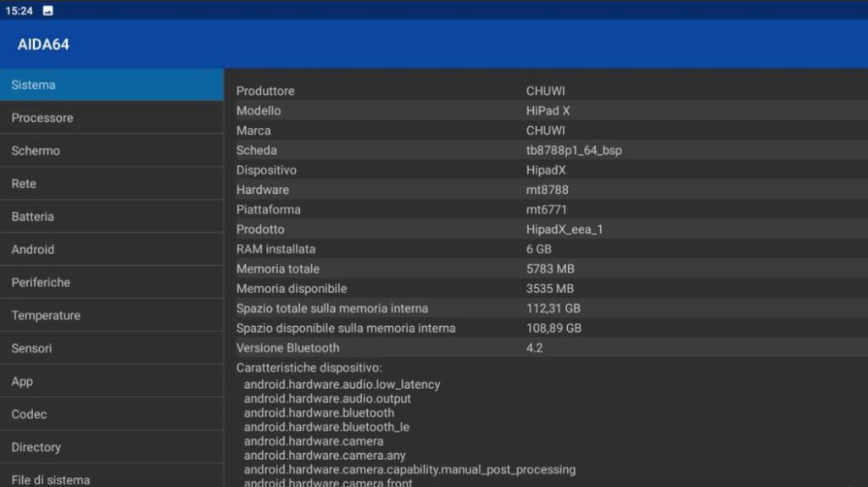
Task: Select Periferiche in the sidebar
Action: coord(111,283)
